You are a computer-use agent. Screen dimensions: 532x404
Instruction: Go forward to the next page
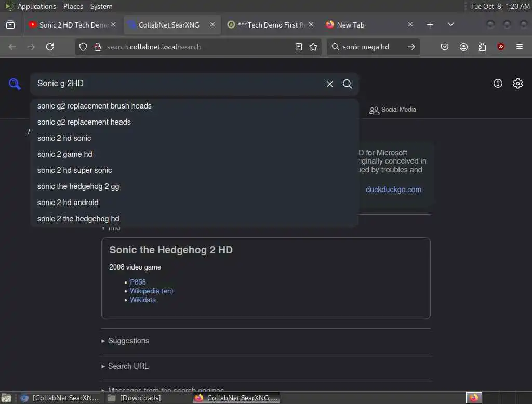point(31,47)
